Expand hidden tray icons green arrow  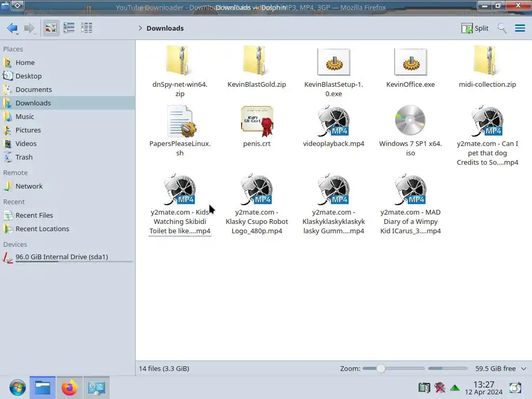[455, 388]
